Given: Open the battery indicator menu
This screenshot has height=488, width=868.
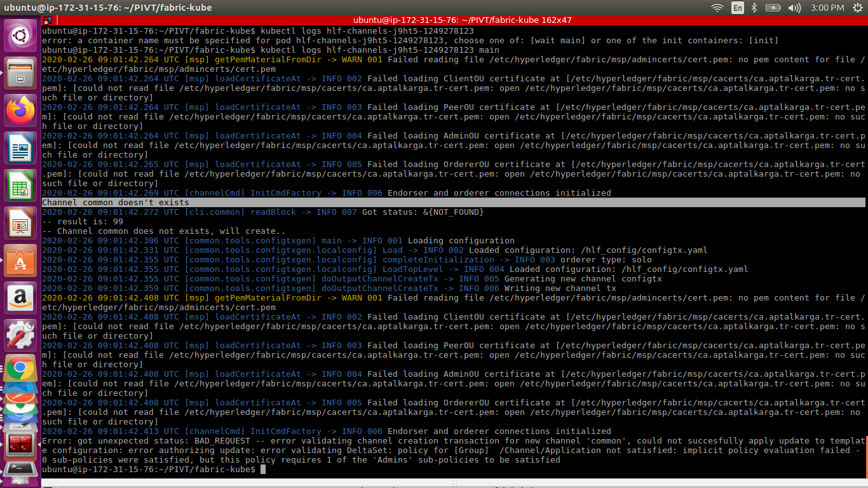Looking at the screenshot, I should coord(773,8).
